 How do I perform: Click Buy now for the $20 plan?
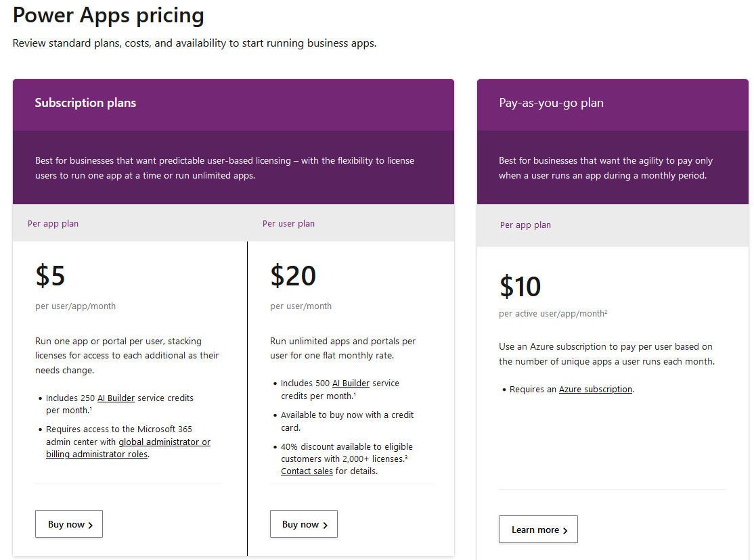(x=303, y=524)
